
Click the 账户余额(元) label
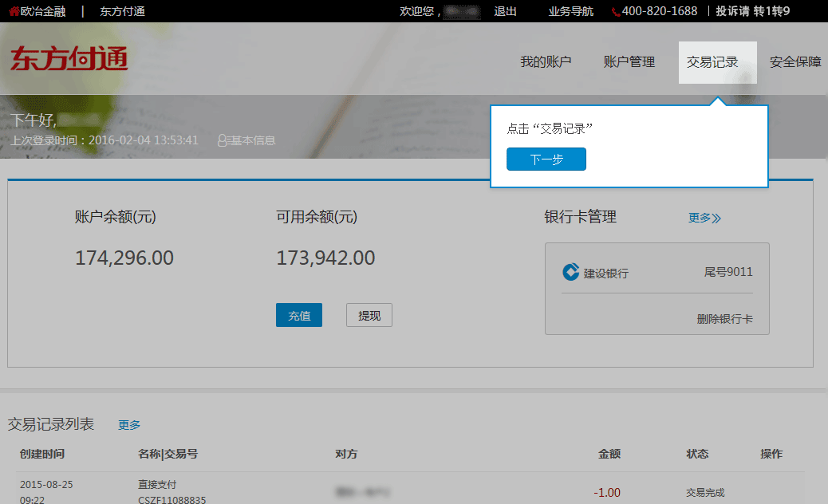click(115, 217)
